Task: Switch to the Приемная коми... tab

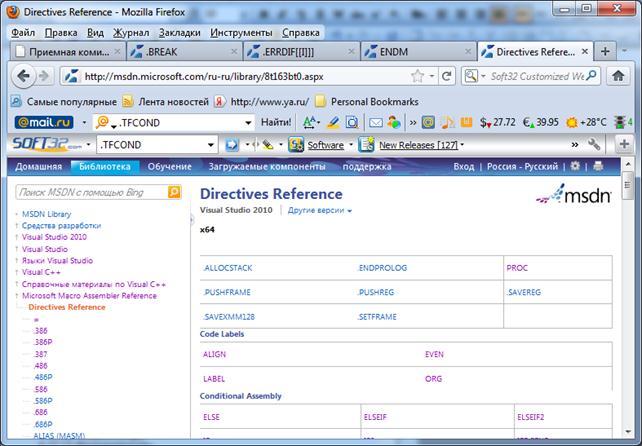Action: 68,52
